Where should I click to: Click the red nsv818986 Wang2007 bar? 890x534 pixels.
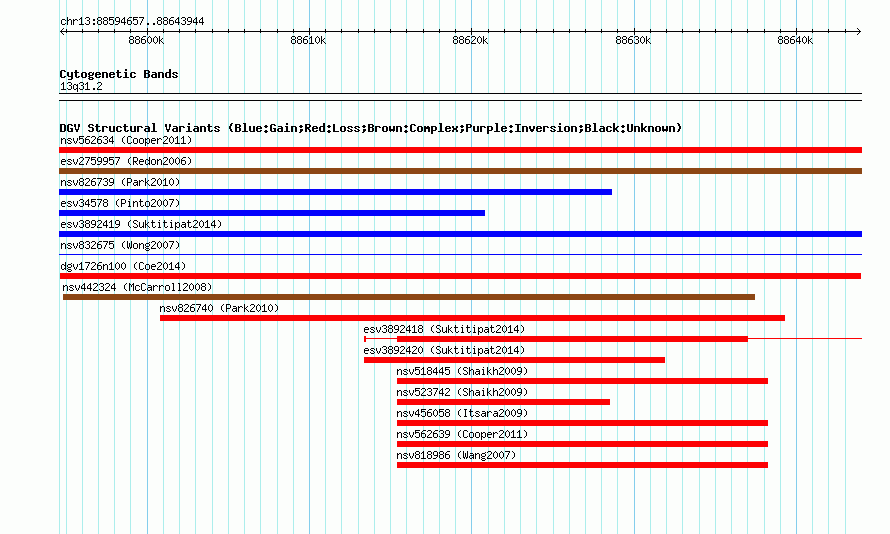point(582,465)
